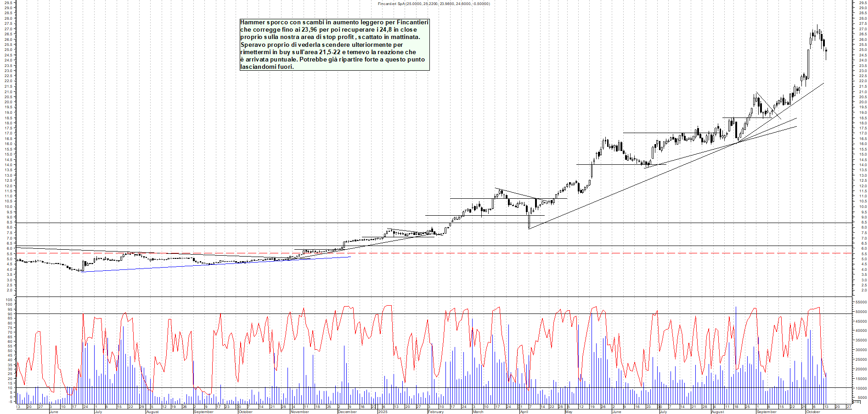868x414 pixels.
Task: Click the May month label
Action: click(x=569, y=412)
